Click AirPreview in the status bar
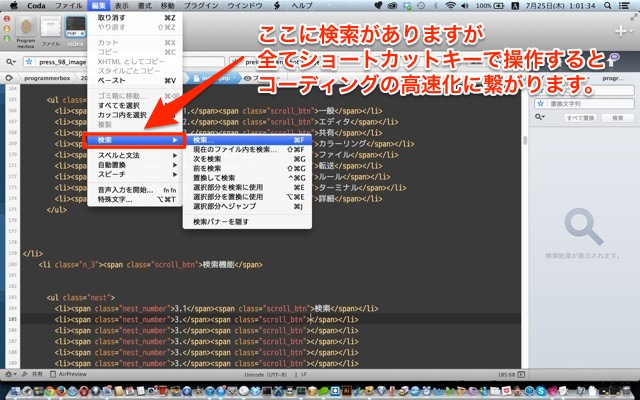Image resolution: width=640 pixels, height=400 pixels. coord(69,374)
